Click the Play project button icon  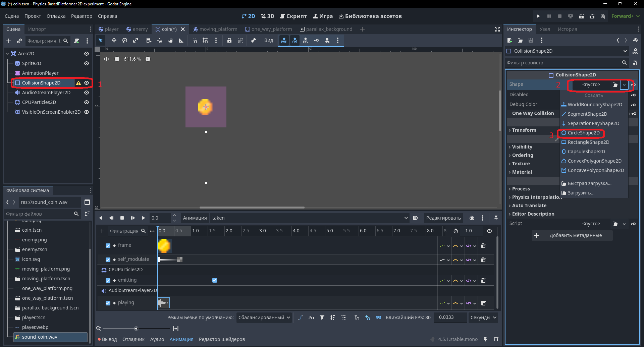click(x=538, y=16)
